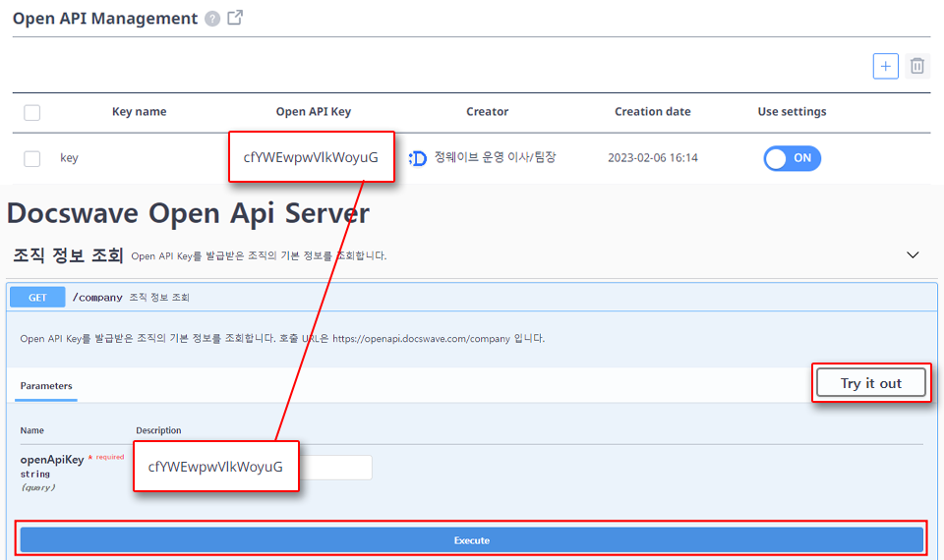This screenshot has width=944, height=560.
Task: Click the Try it out button
Action: point(870,383)
